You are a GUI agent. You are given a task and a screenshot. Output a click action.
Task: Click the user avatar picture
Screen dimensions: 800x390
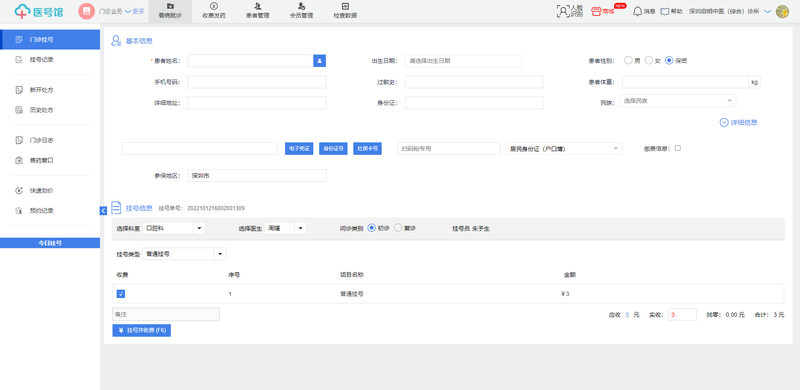[x=782, y=11]
